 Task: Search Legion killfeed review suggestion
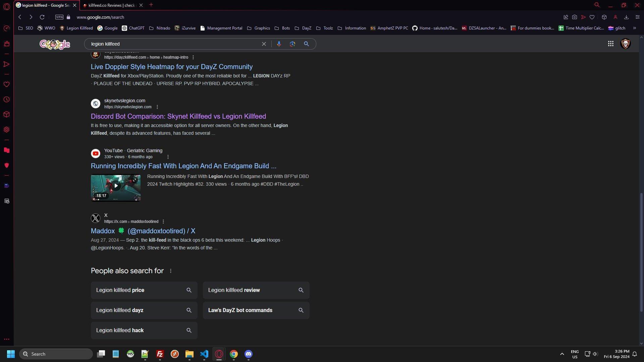click(x=256, y=290)
